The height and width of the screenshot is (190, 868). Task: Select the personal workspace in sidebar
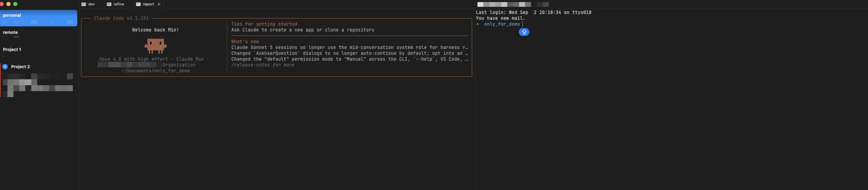click(39, 18)
